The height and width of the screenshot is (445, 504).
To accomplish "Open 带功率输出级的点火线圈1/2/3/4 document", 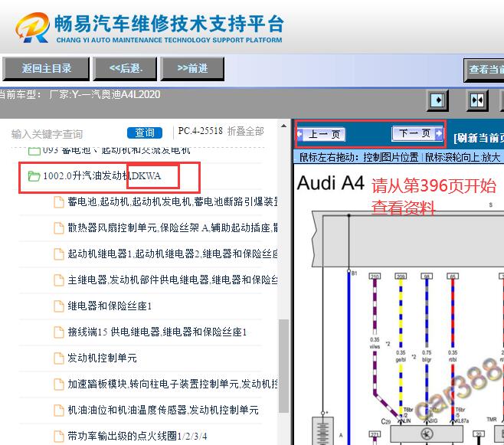I will (x=137, y=436).
